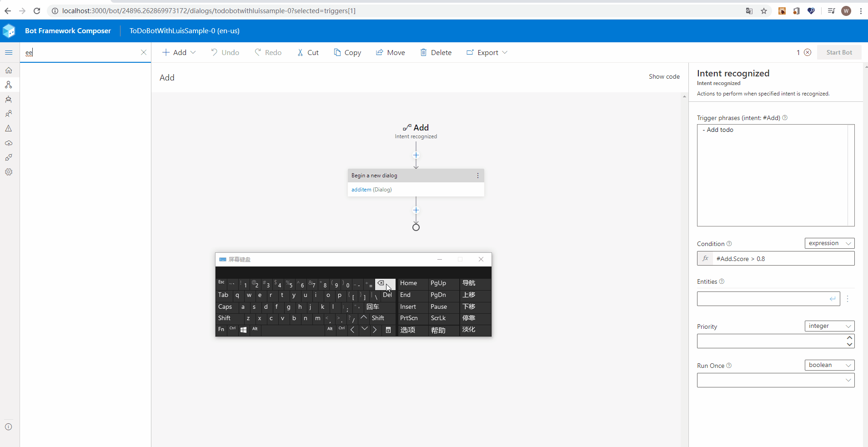The image size is (868, 447).
Task: Open the hamburger navigation menu
Action: [x=9, y=53]
